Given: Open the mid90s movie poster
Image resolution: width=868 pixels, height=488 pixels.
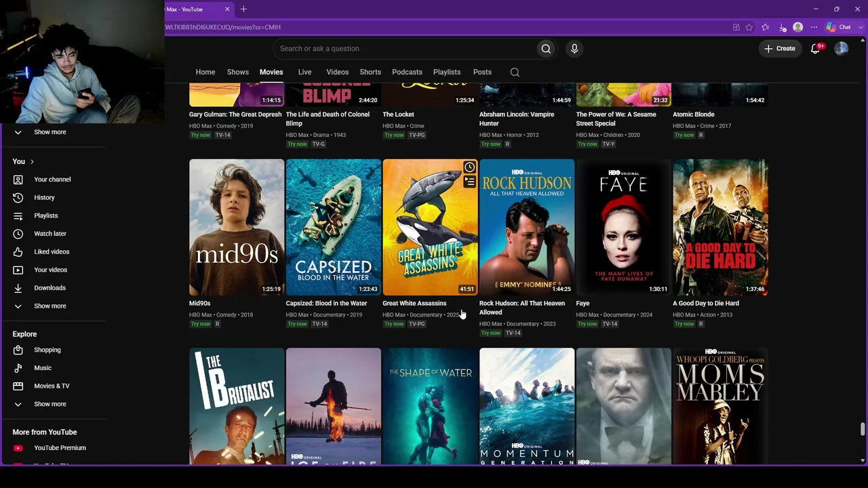Looking at the screenshot, I should point(237,227).
